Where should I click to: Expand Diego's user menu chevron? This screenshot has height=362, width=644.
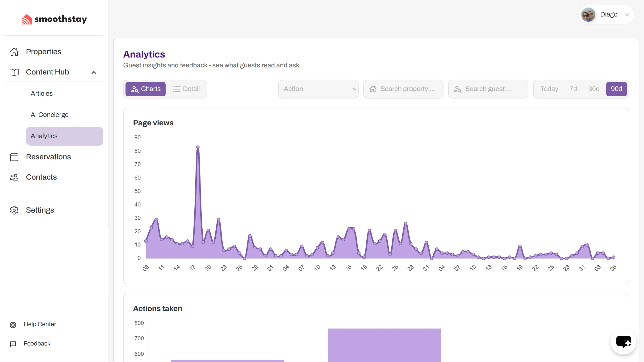tap(627, 14)
